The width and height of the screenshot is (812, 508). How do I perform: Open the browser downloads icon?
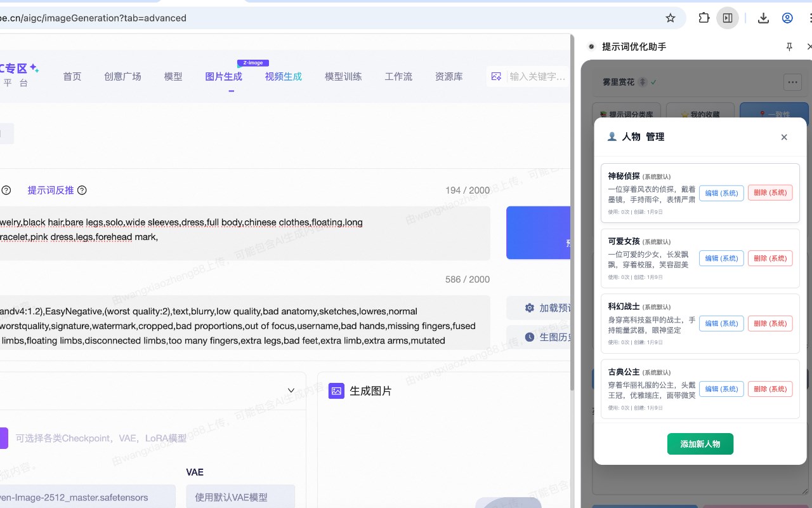coord(763,18)
